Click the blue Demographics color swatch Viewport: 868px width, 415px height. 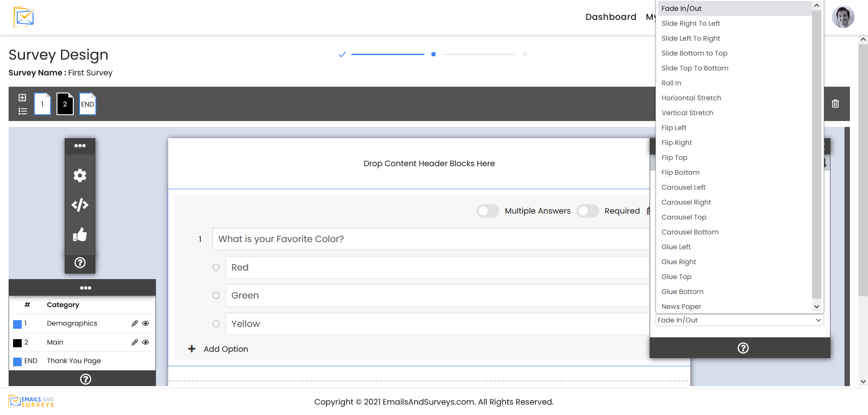18,324
